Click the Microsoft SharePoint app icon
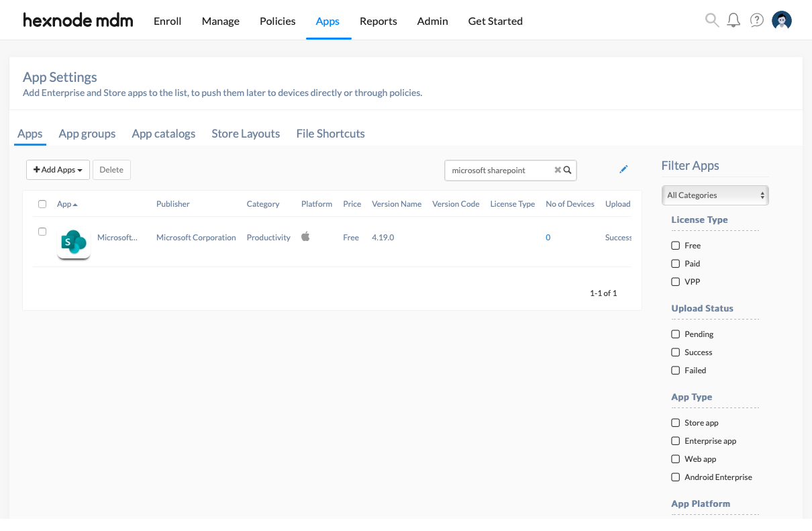This screenshot has width=812, height=531. 74,242
